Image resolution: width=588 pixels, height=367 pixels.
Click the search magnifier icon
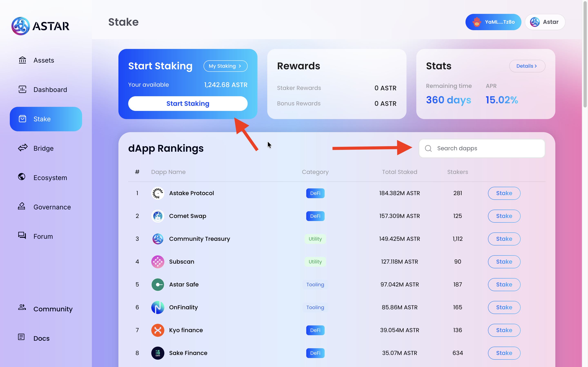(x=428, y=148)
